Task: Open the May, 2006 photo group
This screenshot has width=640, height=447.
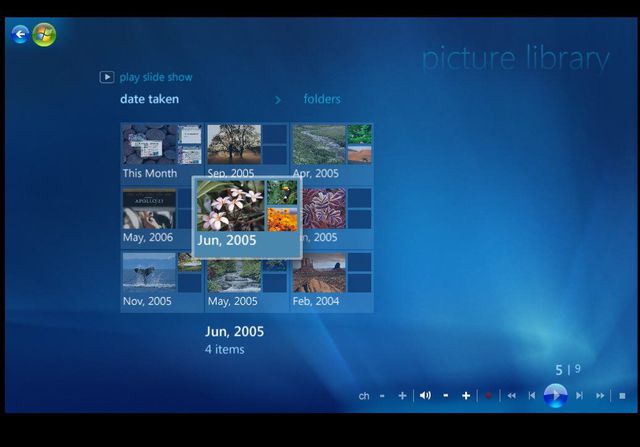Action: [x=156, y=217]
